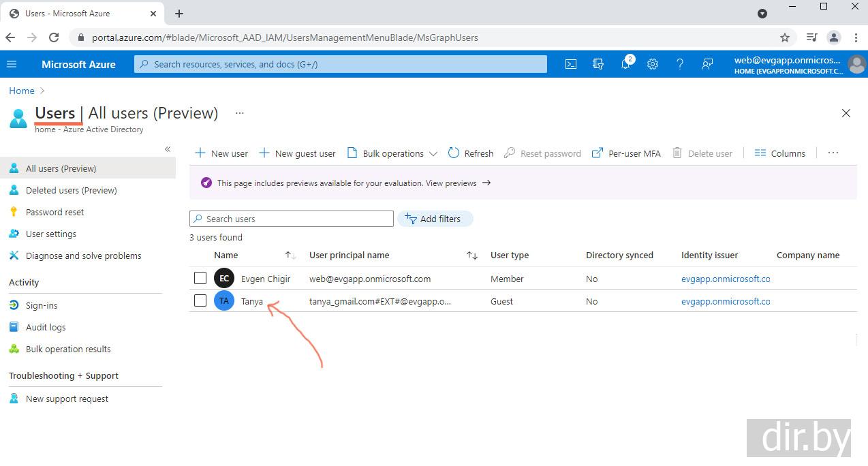Screen dimensions: 868x466
Task: Open the Tanya user profile link
Action: coord(252,301)
